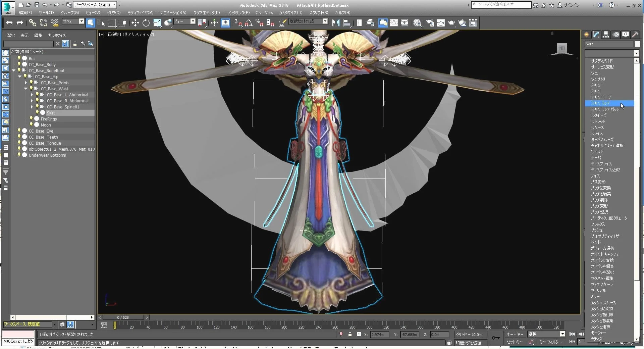Activate the Select and Scale tool

[x=157, y=23]
